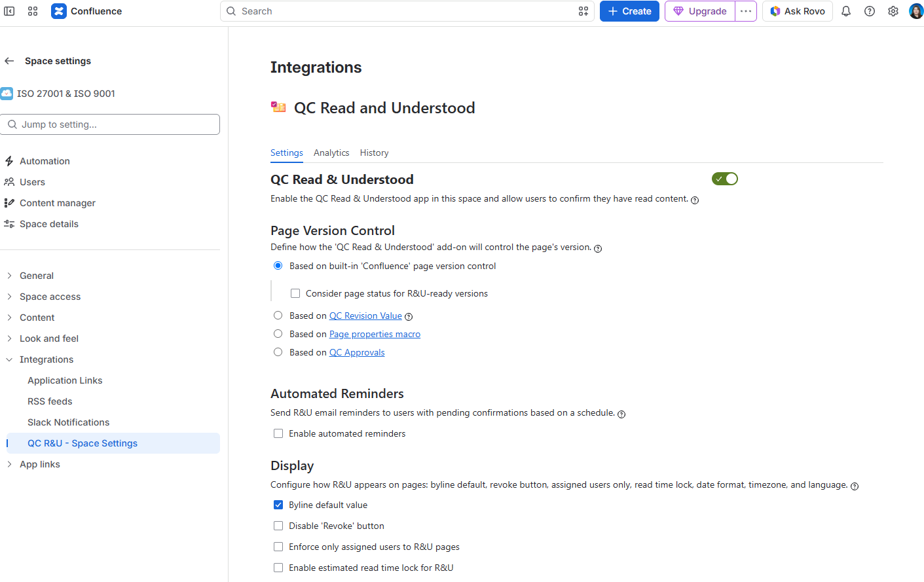Image resolution: width=924 pixels, height=582 pixels.
Task: Open the Page properties macro link
Action: (375, 334)
